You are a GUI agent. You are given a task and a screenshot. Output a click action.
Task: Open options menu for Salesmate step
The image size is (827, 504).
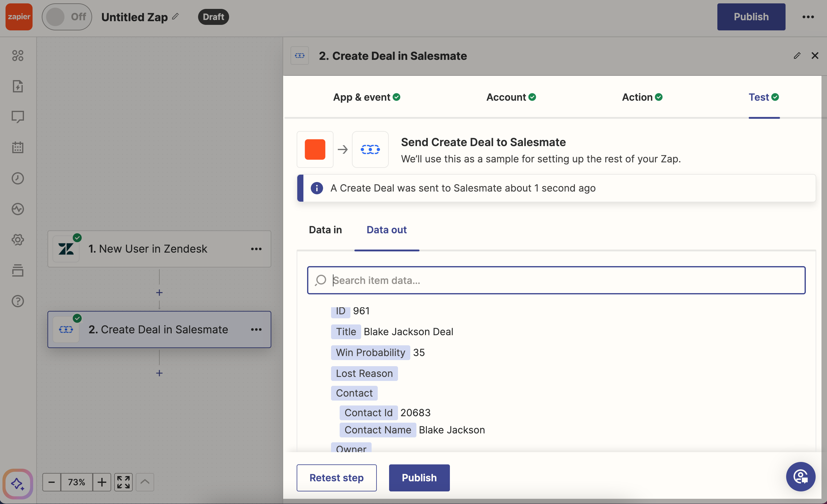click(x=256, y=330)
